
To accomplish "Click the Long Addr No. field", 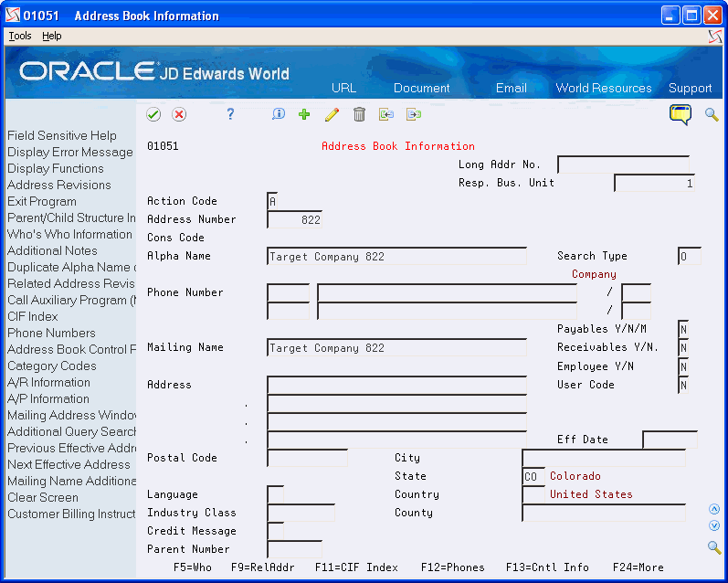I will [x=623, y=164].
